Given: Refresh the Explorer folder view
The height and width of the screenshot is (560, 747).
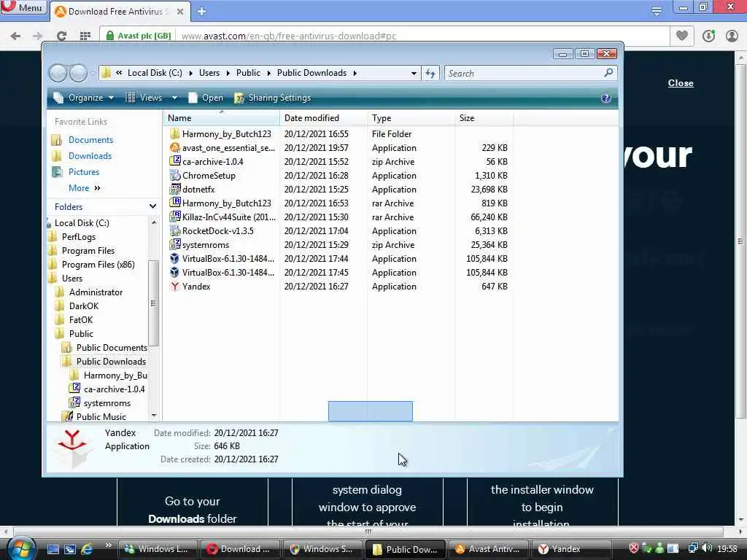Looking at the screenshot, I should [x=430, y=73].
